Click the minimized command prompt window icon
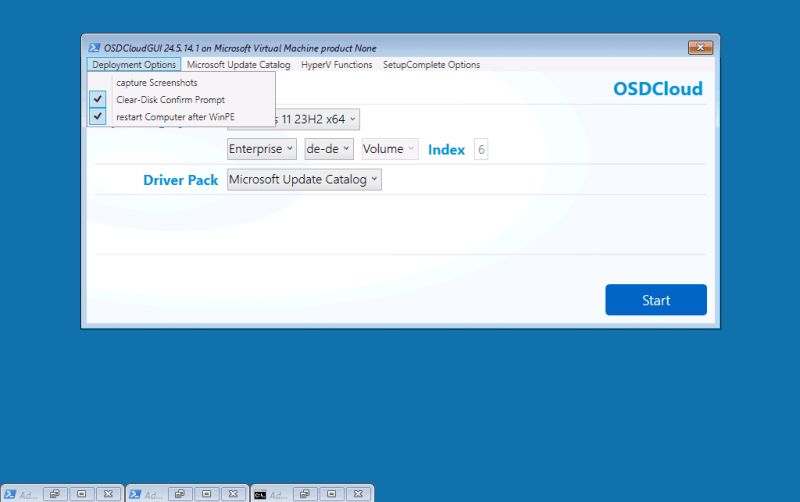This screenshot has width=800, height=502. 260,495
